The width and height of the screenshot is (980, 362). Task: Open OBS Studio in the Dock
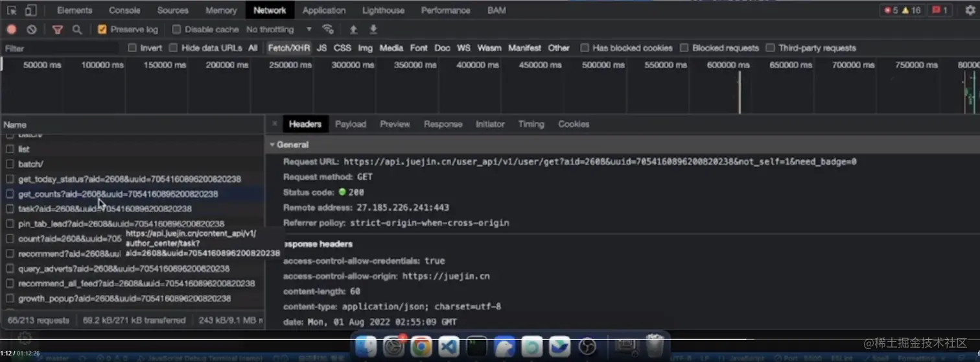click(587, 346)
